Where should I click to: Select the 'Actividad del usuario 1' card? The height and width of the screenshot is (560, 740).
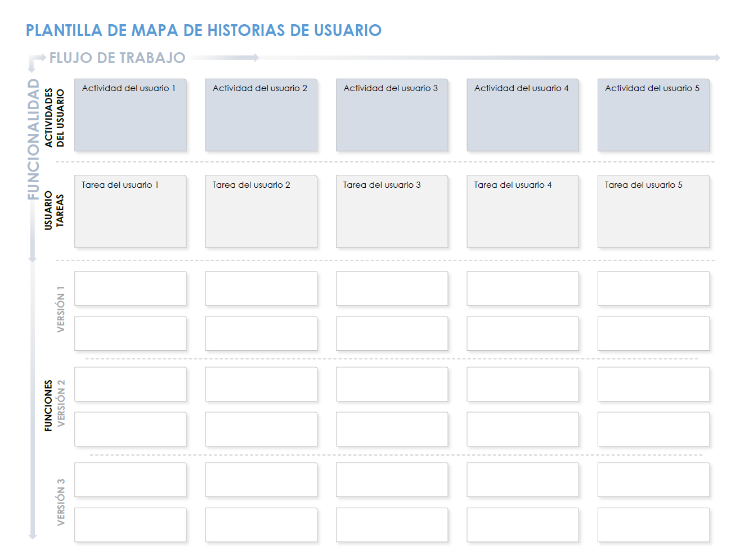[x=131, y=115]
